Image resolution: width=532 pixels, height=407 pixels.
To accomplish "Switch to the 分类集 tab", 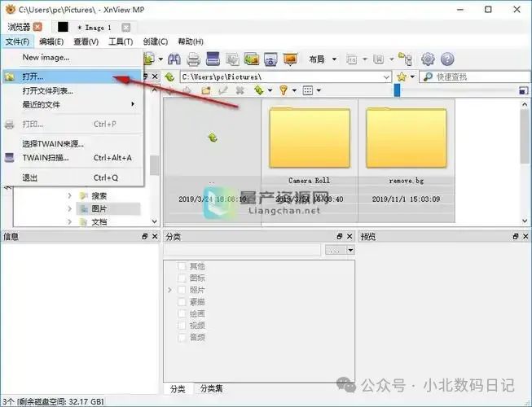I will (213, 389).
